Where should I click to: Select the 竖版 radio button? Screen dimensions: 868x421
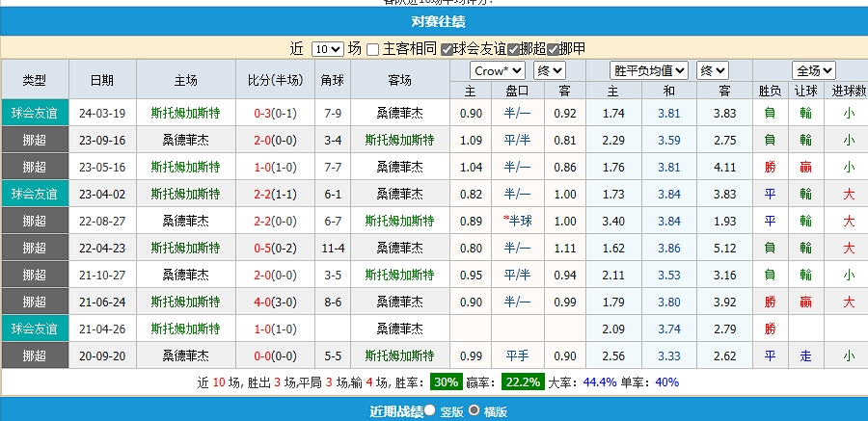pos(429,410)
